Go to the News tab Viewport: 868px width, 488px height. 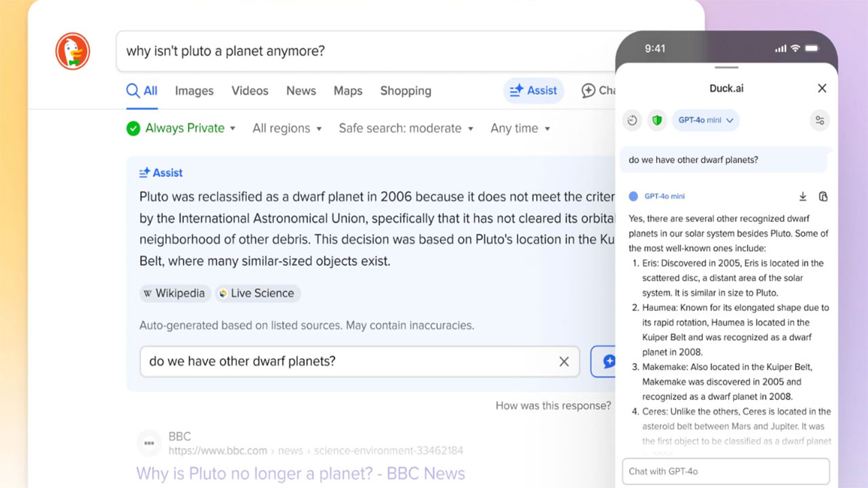[301, 91]
